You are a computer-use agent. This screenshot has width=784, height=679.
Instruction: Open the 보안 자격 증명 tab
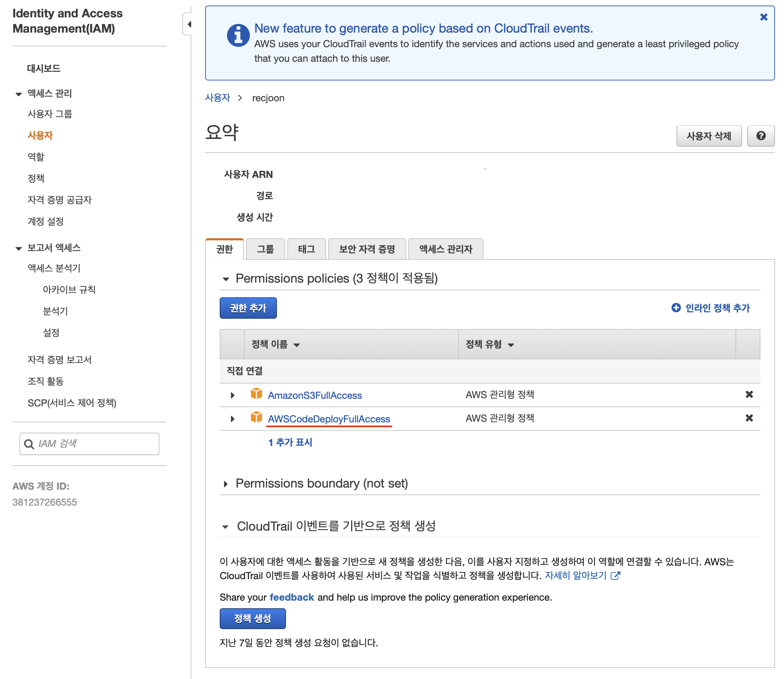(x=367, y=249)
